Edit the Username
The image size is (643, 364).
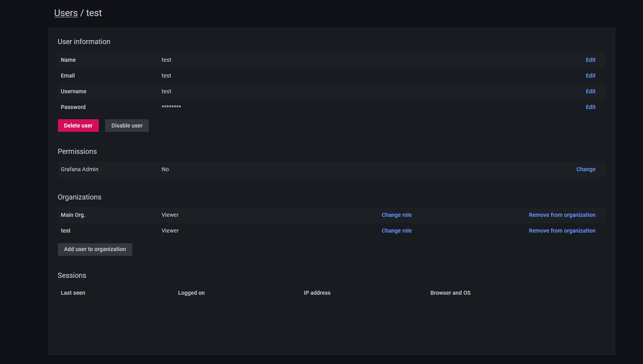[590, 91]
